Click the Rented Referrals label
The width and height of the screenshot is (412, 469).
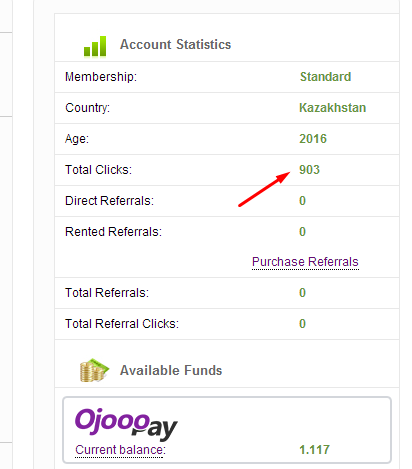tap(113, 232)
